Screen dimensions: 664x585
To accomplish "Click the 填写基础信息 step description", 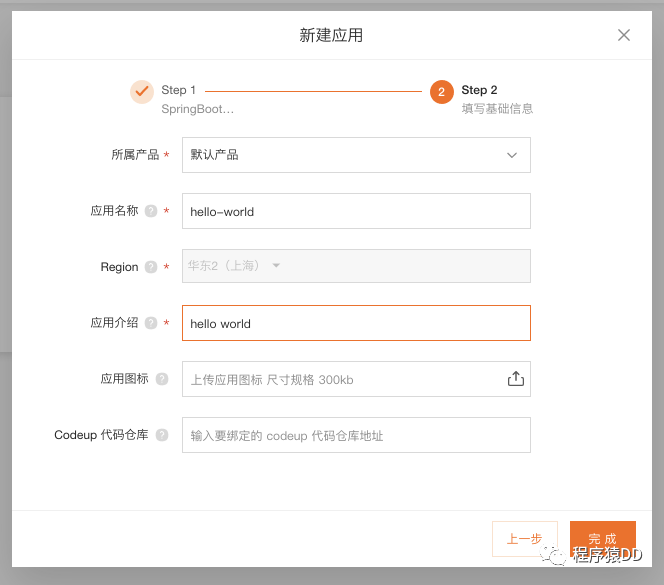I will point(497,109).
